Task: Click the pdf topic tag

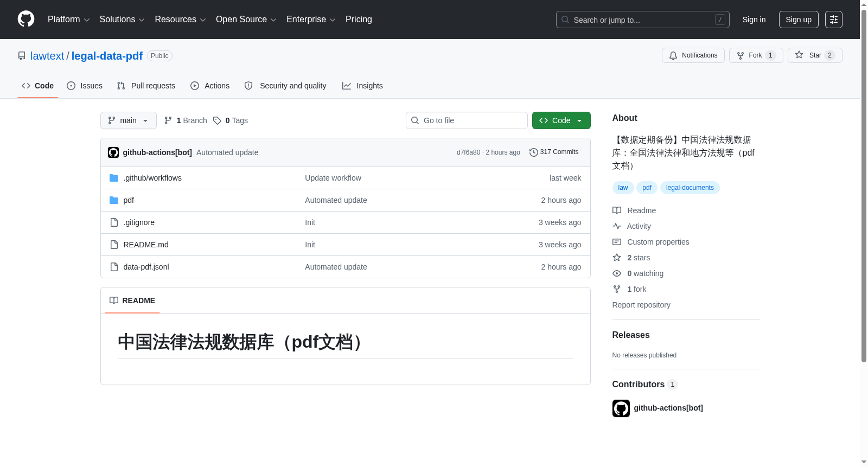Action: coord(647,188)
